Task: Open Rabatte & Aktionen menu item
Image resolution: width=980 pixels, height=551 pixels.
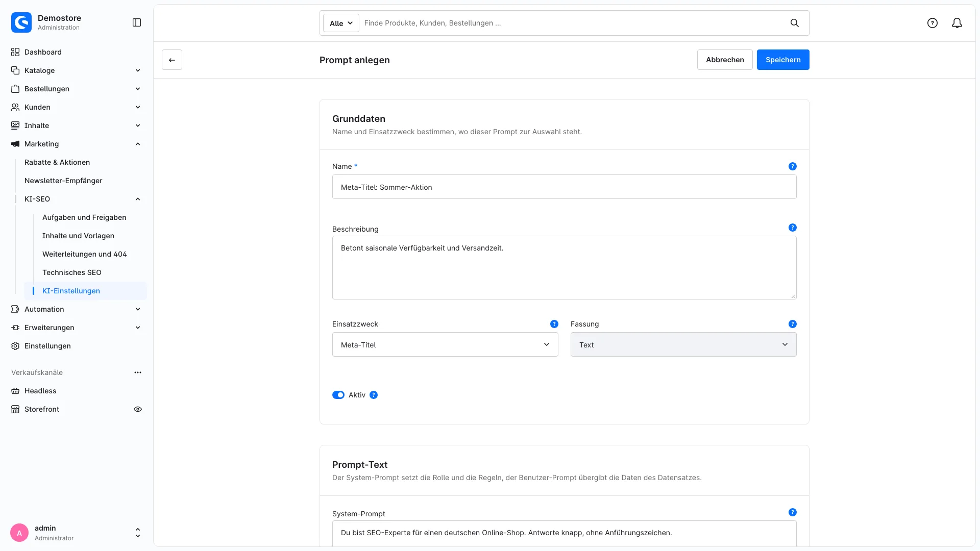Action: coord(57,162)
